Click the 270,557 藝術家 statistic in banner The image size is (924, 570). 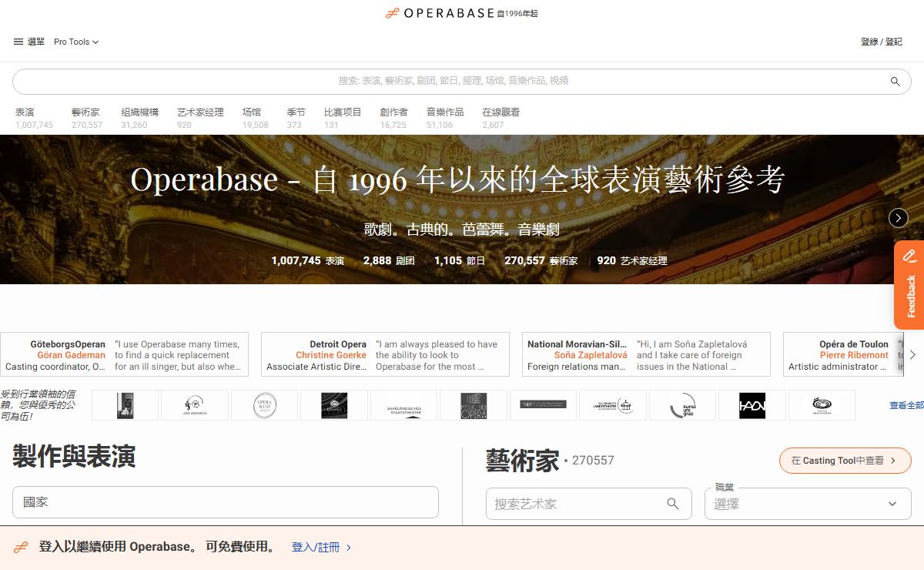click(x=541, y=261)
